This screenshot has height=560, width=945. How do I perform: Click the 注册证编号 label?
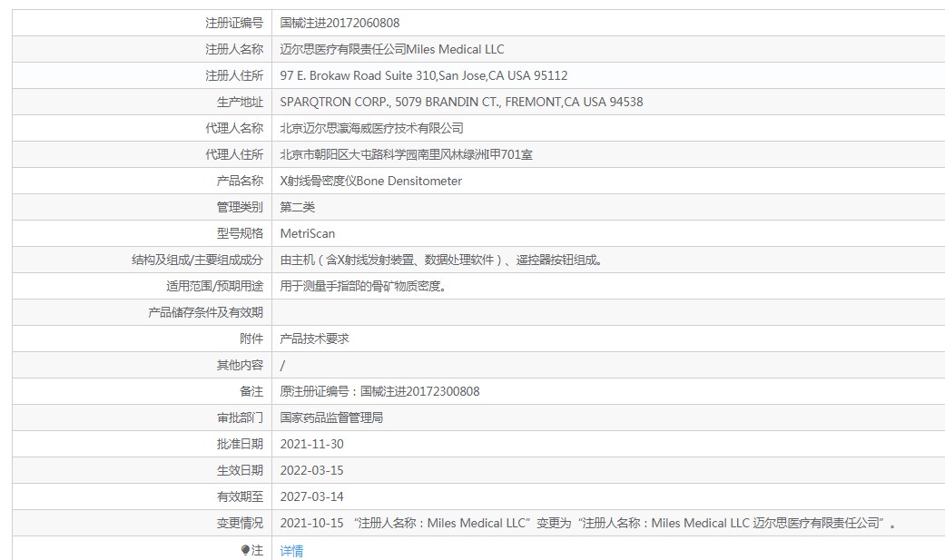tap(234, 23)
